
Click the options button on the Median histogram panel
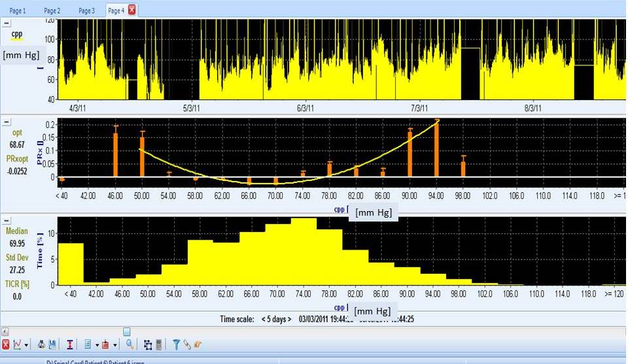[x=7, y=222]
